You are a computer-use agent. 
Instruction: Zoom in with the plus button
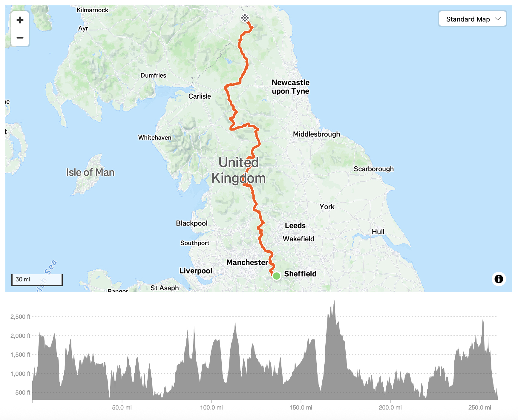pyautogui.click(x=20, y=20)
